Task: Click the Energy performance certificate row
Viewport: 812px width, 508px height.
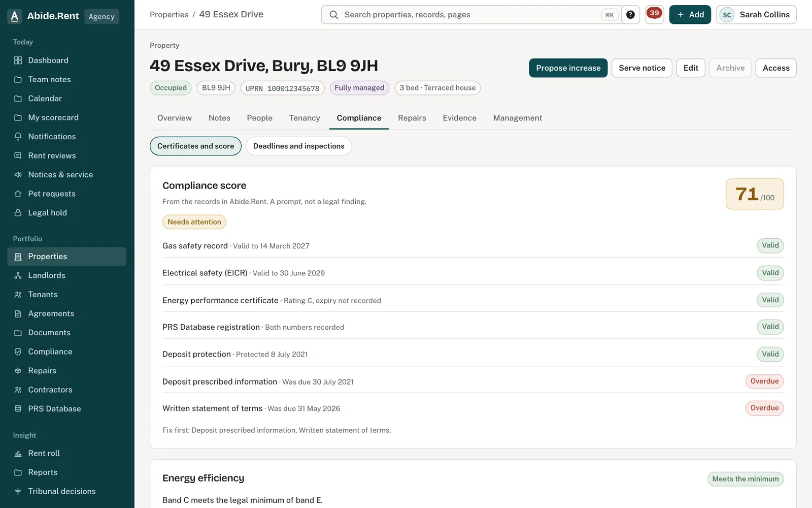Action: click(473, 300)
